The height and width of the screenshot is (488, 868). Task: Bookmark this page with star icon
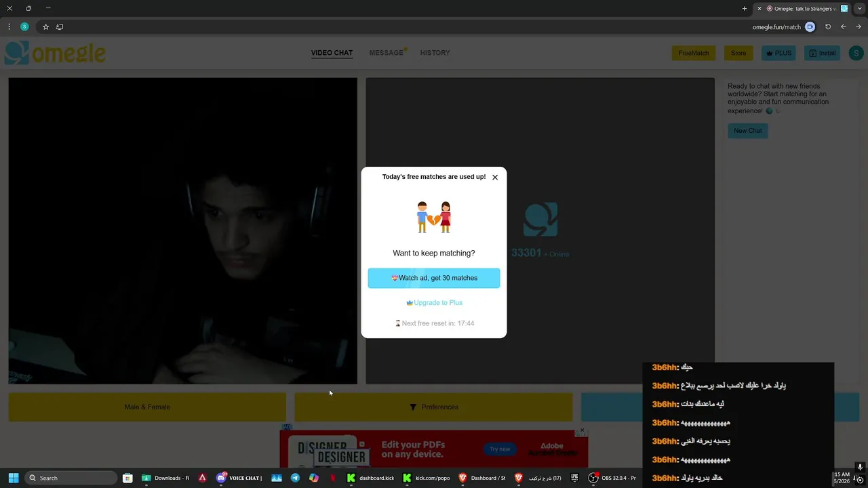pos(45,27)
